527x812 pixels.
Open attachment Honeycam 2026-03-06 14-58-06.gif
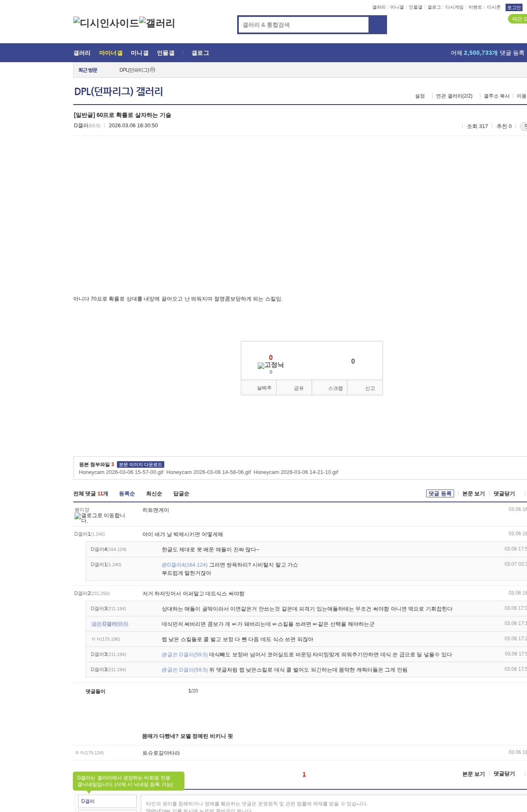[208, 472]
